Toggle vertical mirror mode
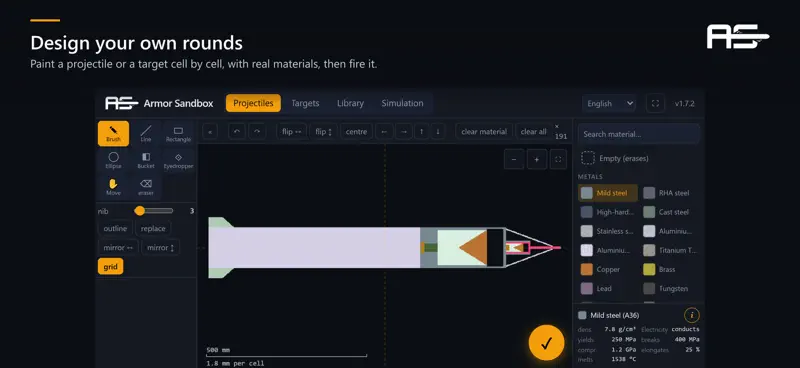This screenshot has height=368, width=800. click(x=160, y=248)
